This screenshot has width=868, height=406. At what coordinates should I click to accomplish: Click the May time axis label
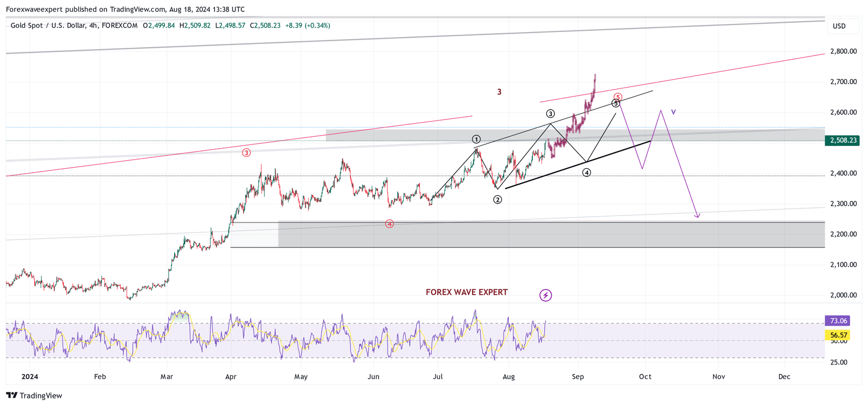[x=301, y=377]
